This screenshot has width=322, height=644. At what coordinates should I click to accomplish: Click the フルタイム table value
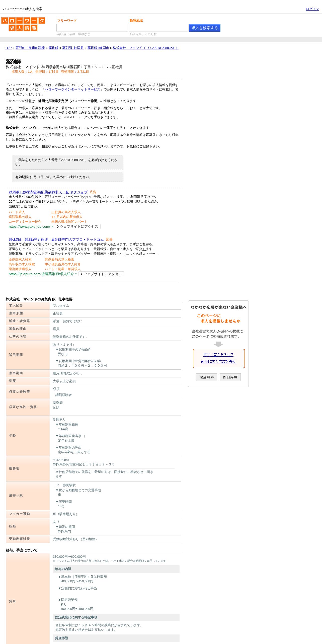coord(61,306)
